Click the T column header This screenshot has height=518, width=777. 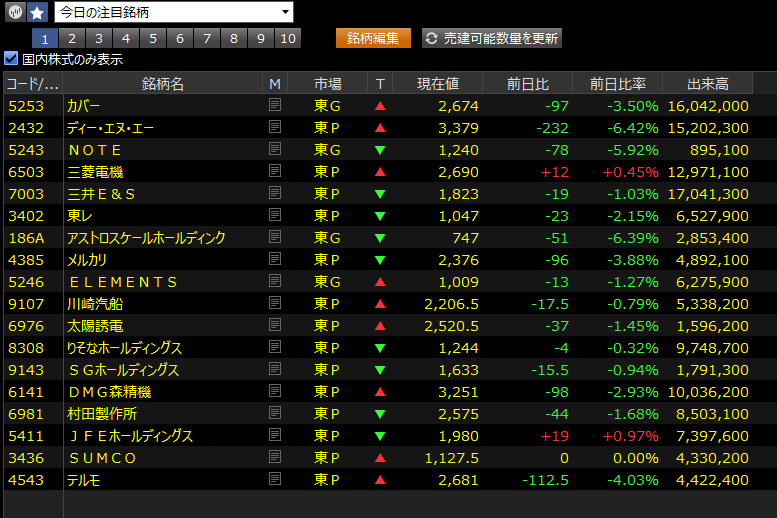(x=380, y=83)
